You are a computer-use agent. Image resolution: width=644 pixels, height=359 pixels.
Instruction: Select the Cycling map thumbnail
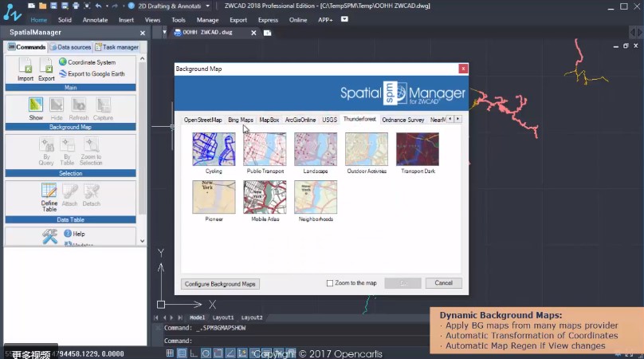point(214,149)
